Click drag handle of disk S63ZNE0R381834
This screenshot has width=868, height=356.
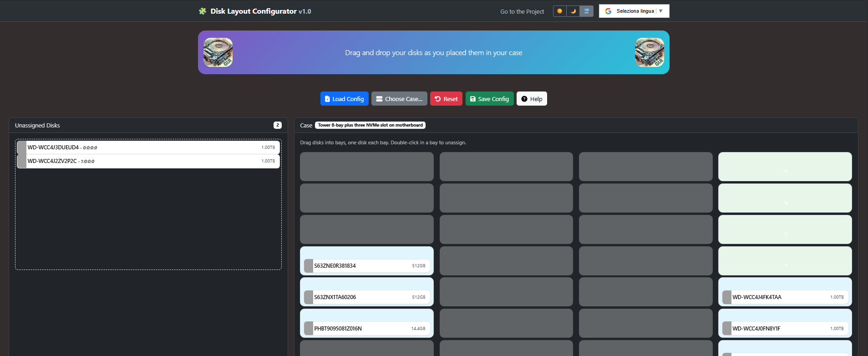pyautogui.click(x=309, y=266)
